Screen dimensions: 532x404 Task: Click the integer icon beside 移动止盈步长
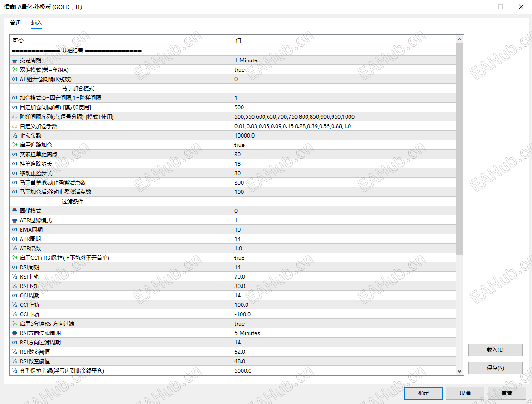(15, 173)
